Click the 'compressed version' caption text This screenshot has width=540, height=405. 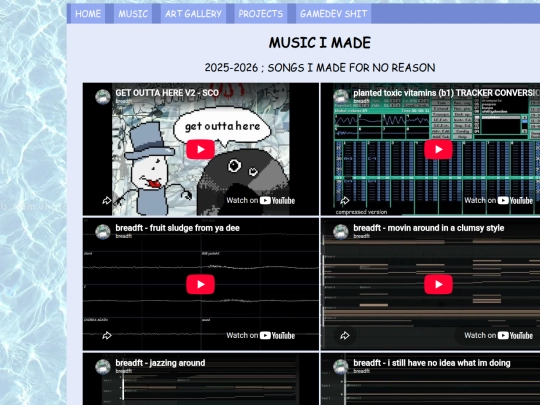(x=361, y=212)
